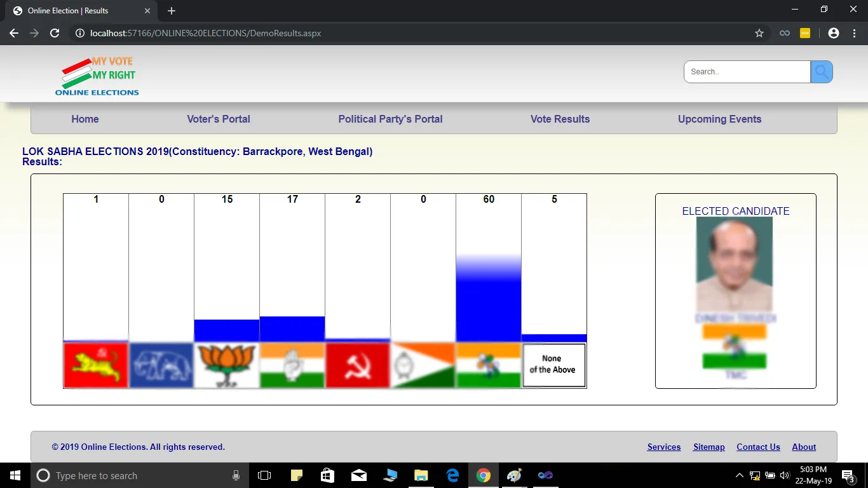Click the About footer link
The image size is (868, 488).
[804, 447]
